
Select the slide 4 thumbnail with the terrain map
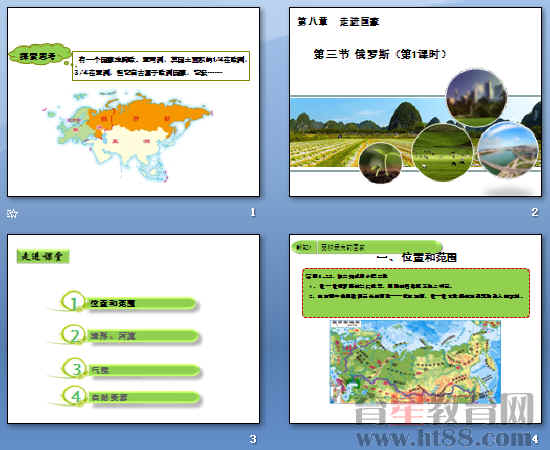tap(415, 329)
